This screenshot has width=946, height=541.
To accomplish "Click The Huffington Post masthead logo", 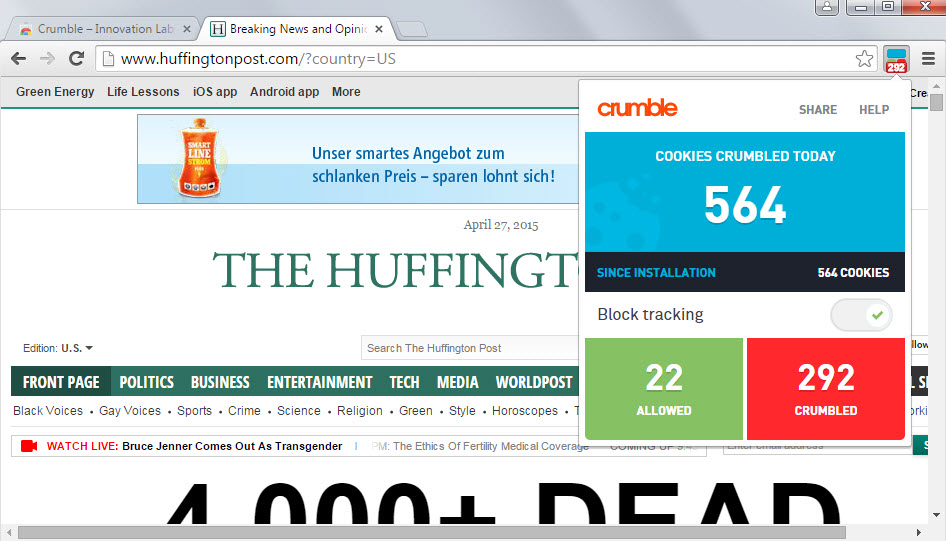I will 395,270.
